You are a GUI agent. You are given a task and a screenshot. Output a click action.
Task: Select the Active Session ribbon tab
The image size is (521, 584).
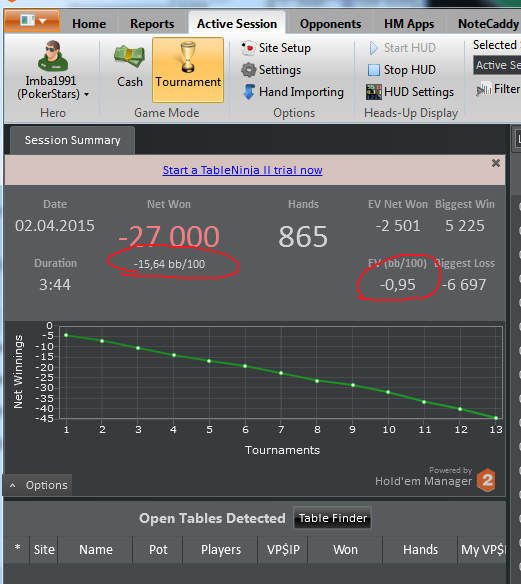[237, 24]
